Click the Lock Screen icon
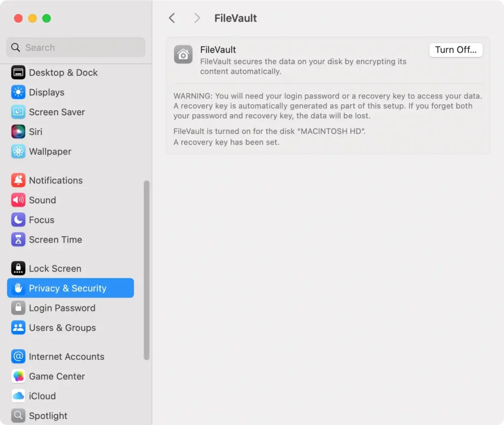 click(x=18, y=268)
